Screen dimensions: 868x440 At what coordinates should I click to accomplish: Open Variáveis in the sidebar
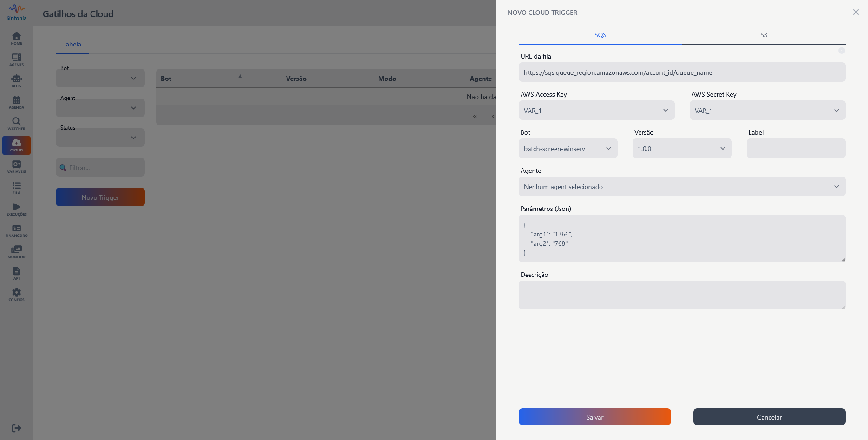pyautogui.click(x=16, y=166)
